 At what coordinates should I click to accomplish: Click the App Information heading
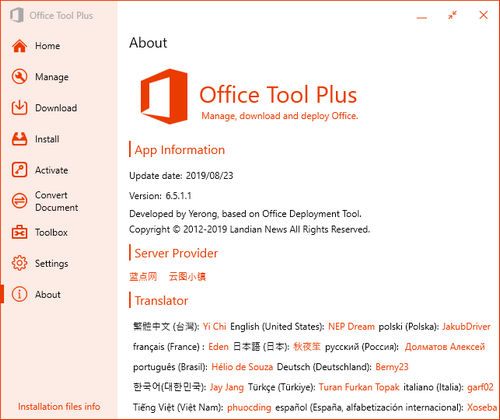pos(180,150)
